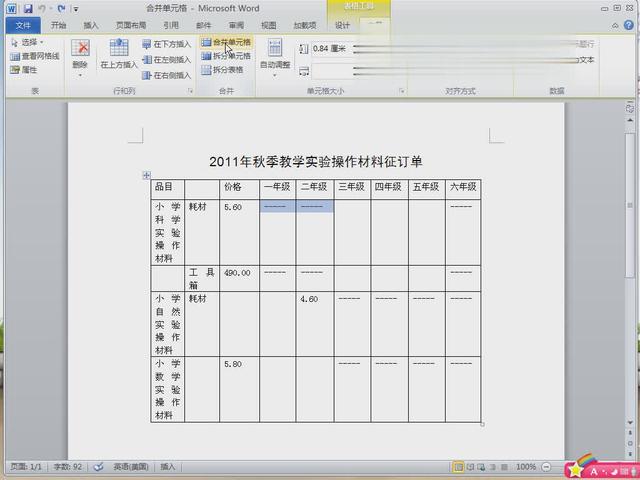Click the table column width icon

click(x=303, y=71)
